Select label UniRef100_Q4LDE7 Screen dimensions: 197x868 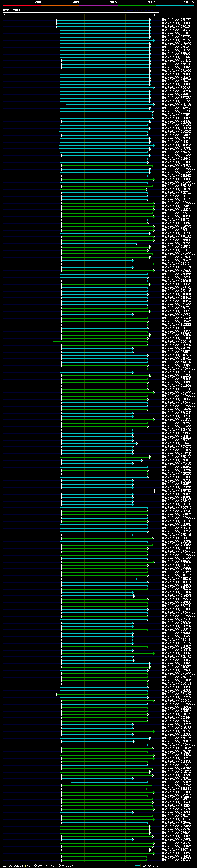(x=177, y=176)
